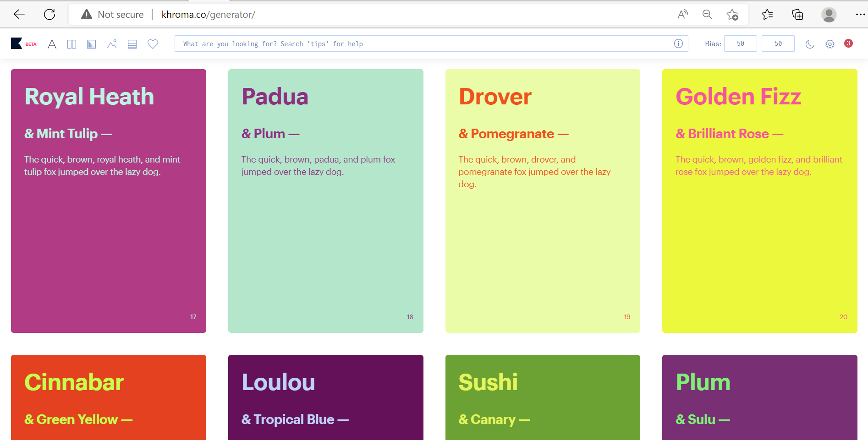Viewport: 868px width, 440px height.
Task: Toggle dark mode with moon icon
Action: 810,44
